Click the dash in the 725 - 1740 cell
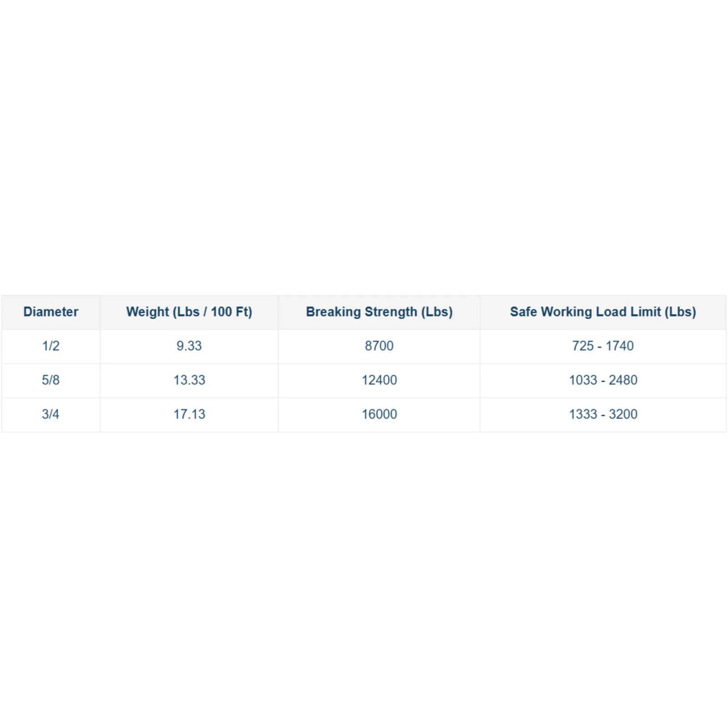This screenshot has width=728, height=728. pyautogui.click(x=600, y=346)
